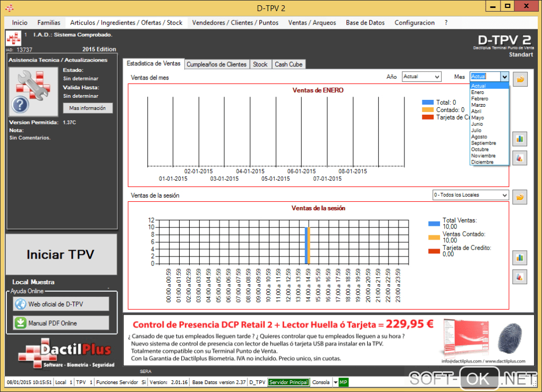Click the blue question mark help icon

20,105
